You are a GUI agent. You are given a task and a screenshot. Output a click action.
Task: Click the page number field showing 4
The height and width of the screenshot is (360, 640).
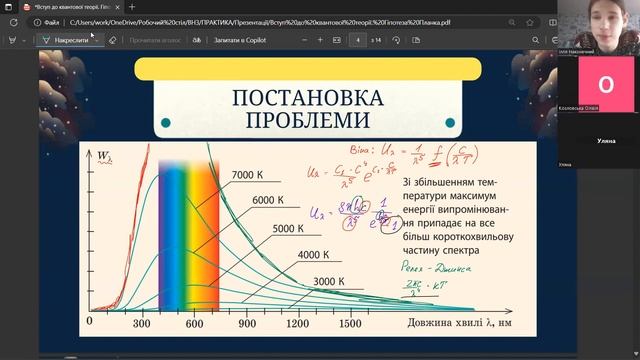pos(358,40)
